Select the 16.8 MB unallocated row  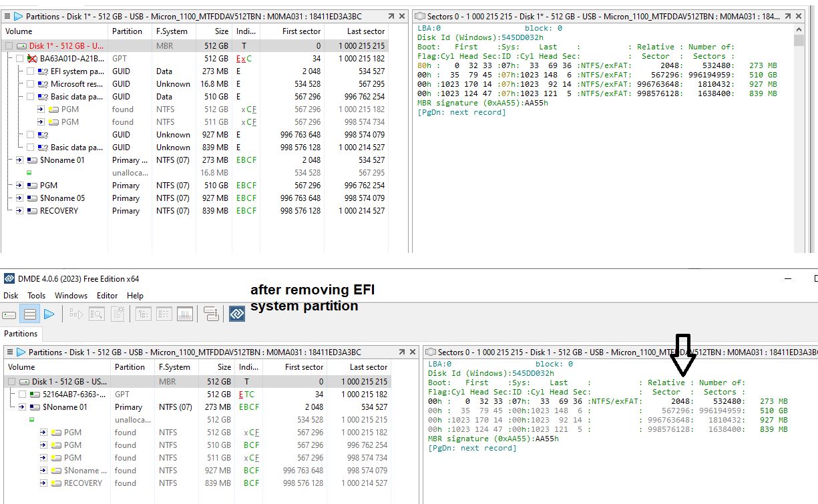click(x=195, y=173)
